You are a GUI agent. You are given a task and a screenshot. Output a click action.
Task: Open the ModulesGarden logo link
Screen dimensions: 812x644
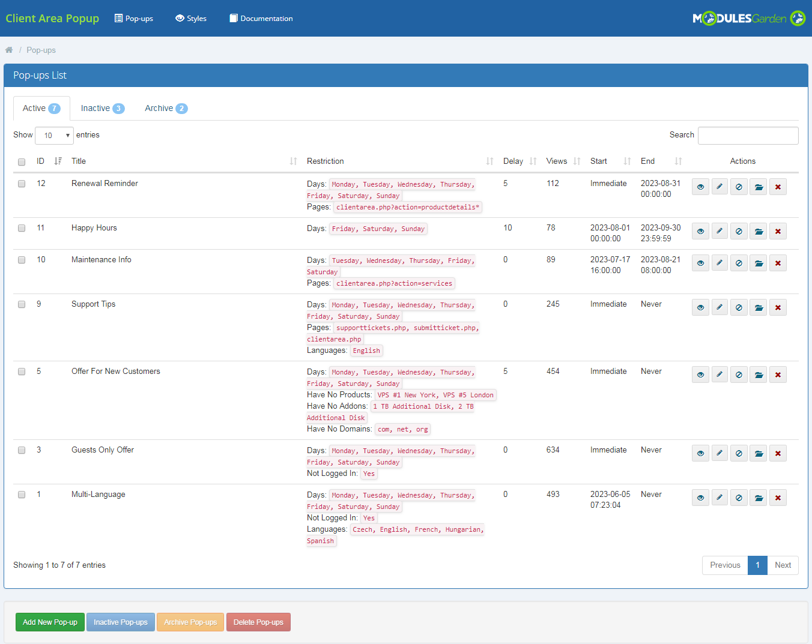749,18
